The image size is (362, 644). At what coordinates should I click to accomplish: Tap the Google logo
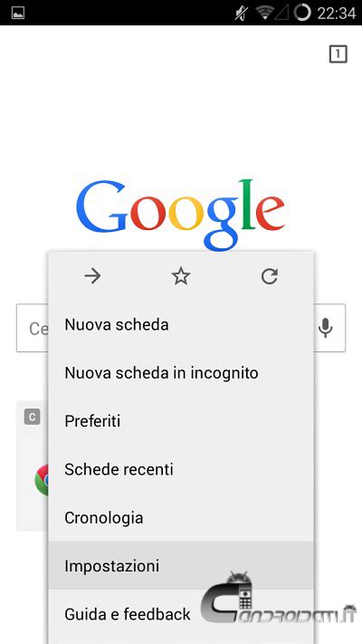[x=181, y=214]
